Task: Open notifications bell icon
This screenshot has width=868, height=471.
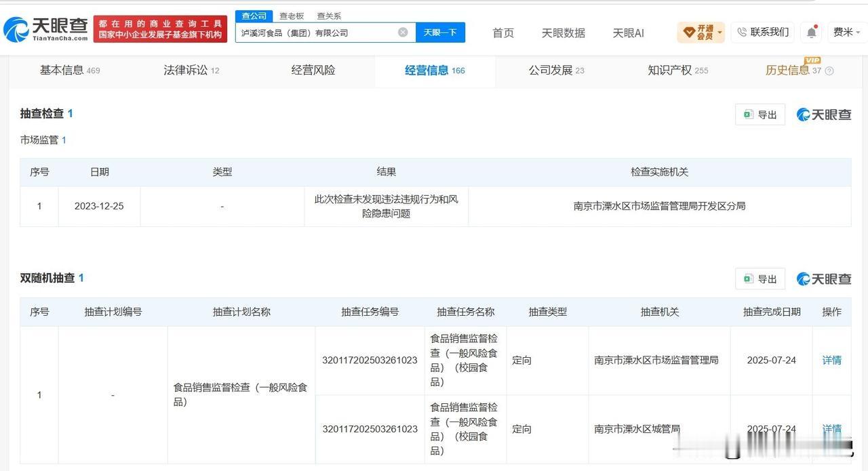Action: tap(812, 32)
